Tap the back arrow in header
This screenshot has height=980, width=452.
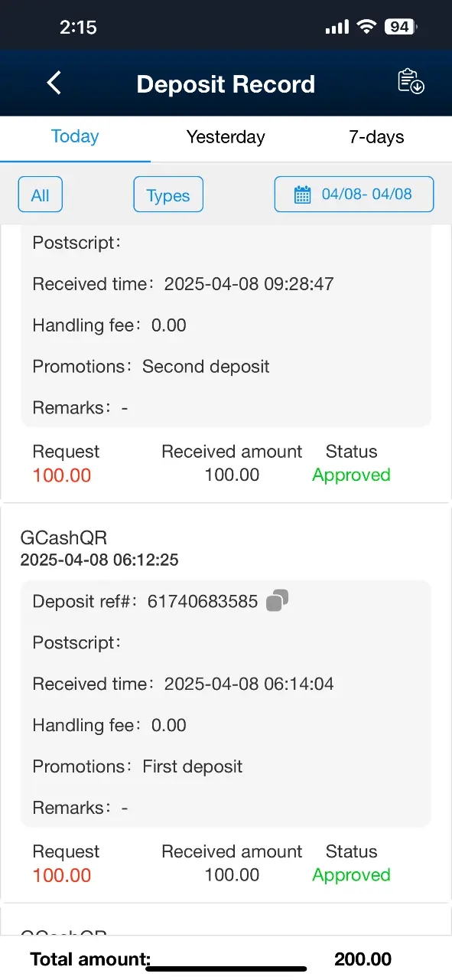click(x=54, y=83)
